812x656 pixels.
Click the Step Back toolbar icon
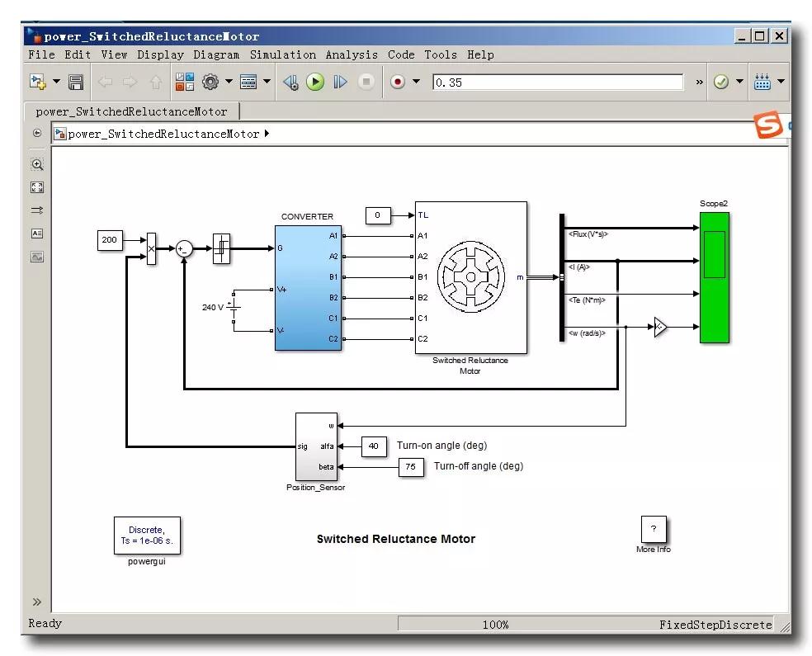[290, 82]
